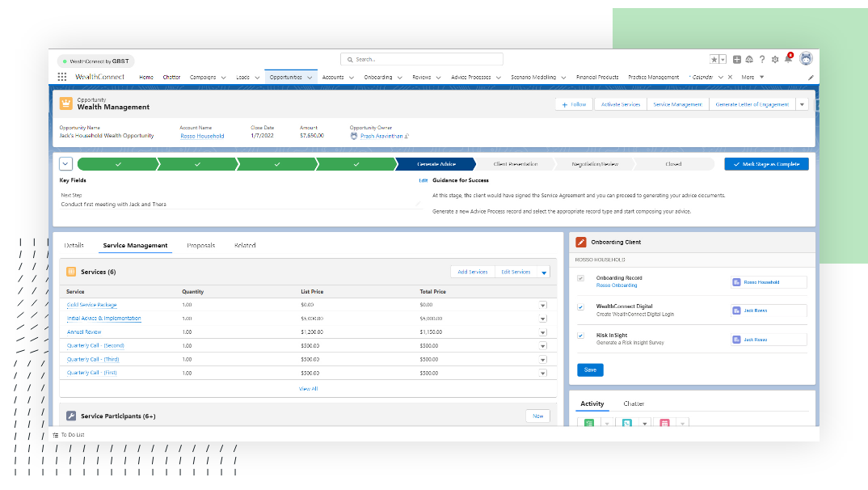
Task: Click View All under Services
Action: [x=309, y=389]
